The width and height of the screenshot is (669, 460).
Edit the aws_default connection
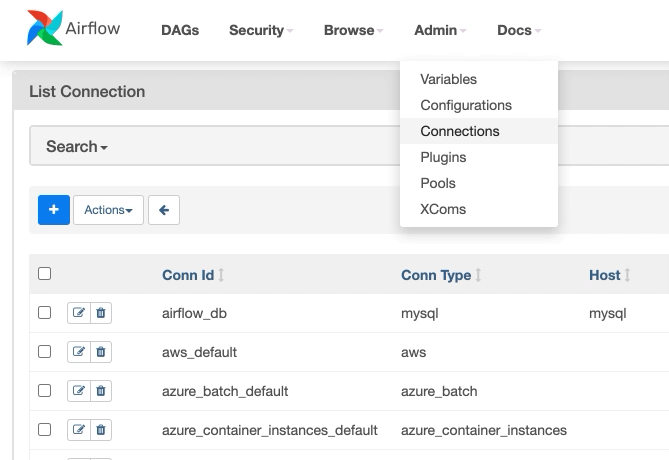pos(79,352)
